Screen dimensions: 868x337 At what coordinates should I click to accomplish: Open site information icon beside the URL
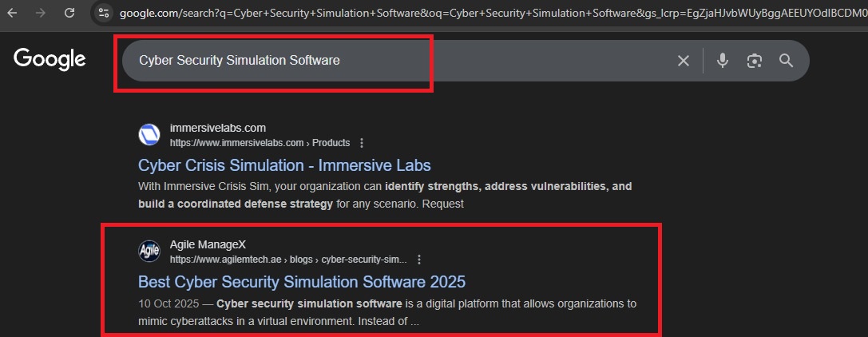[x=103, y=13]
